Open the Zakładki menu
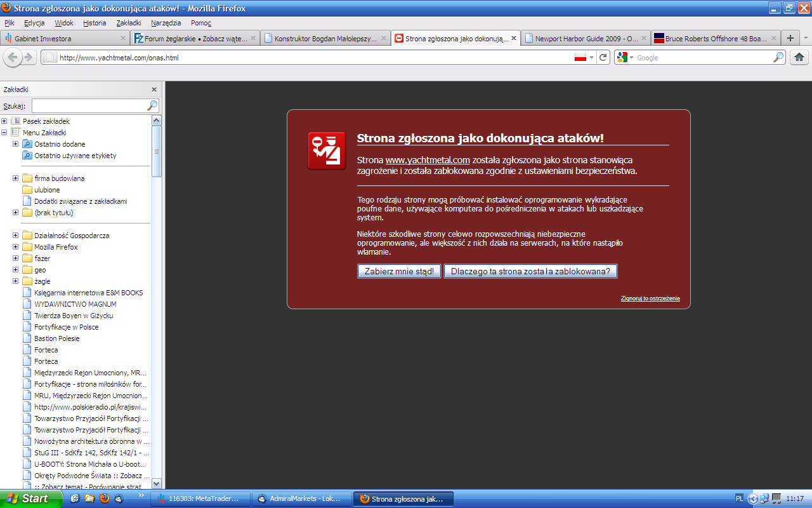Screen dimensions: 812x508 (129, 23)
